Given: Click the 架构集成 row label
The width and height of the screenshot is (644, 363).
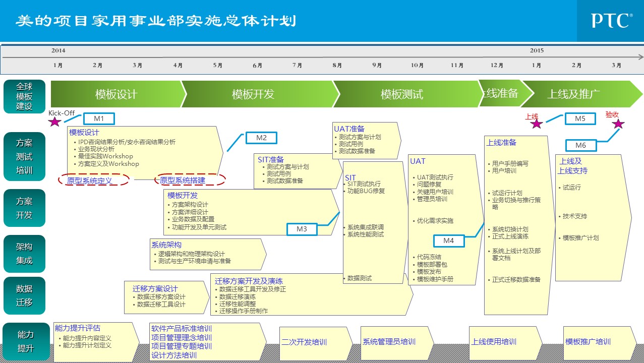Looking at the screenshot, I should click(24, 254).
